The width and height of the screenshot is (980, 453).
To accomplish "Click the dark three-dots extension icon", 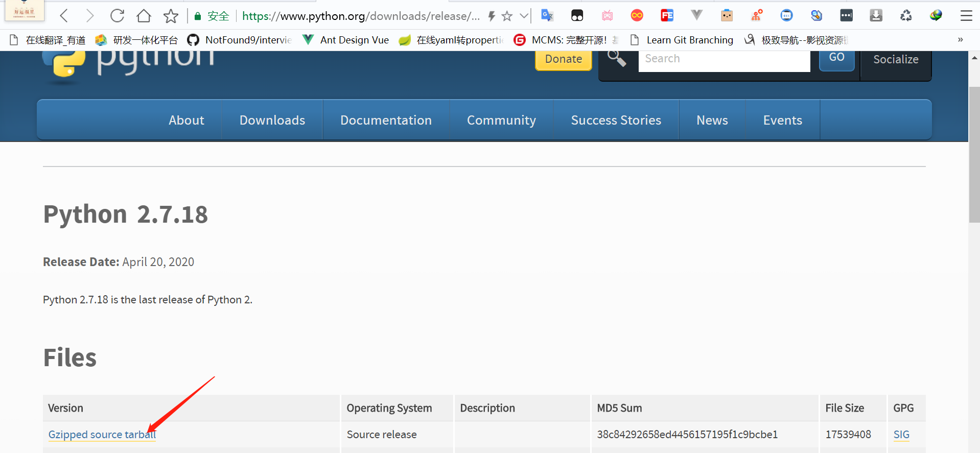I will pyautogui.click(x=846, y=15).
